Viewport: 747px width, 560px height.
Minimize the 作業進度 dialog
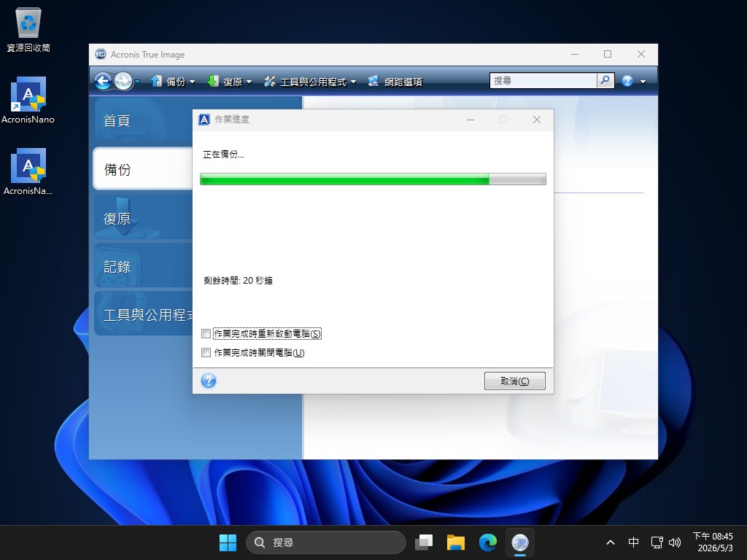pos(471,120)
